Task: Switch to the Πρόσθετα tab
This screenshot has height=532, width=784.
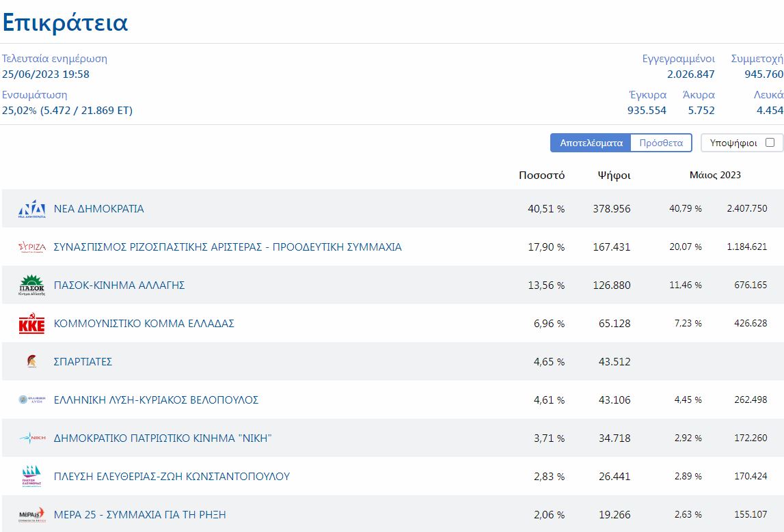Action: (x=661, y=143)
